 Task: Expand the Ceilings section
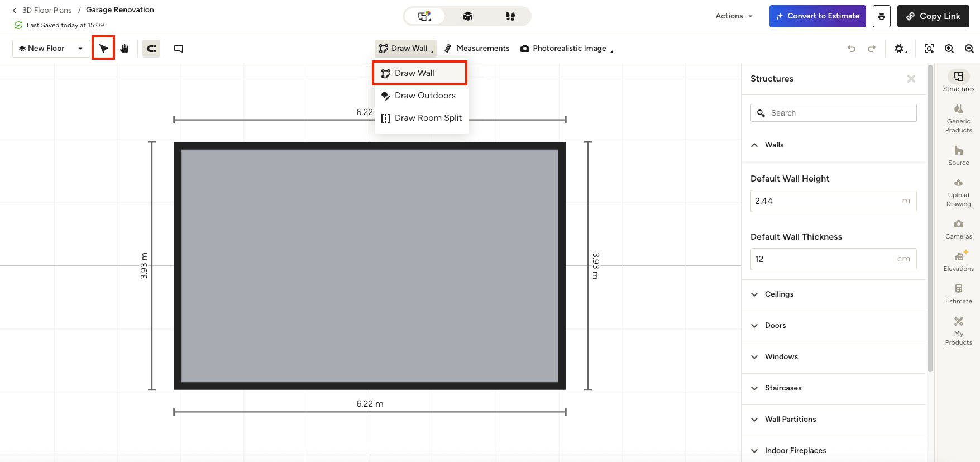(834, 294)
